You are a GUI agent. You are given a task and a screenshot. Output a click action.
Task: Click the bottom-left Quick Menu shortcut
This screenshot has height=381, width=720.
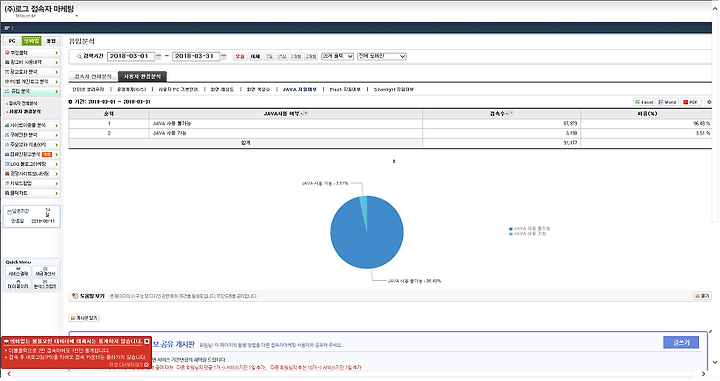pos(18,284)
